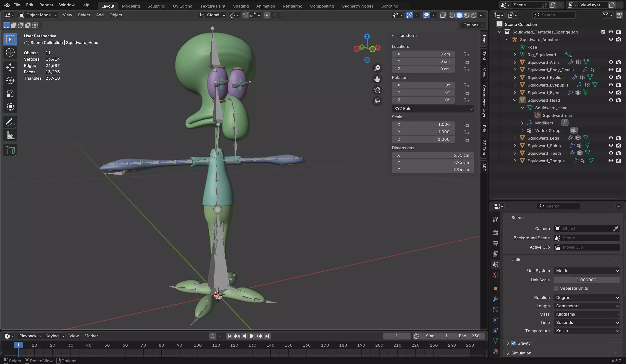The image size is (626, 364).
Task: Open the World properties tab icon
Action: [x=495, y=275]
